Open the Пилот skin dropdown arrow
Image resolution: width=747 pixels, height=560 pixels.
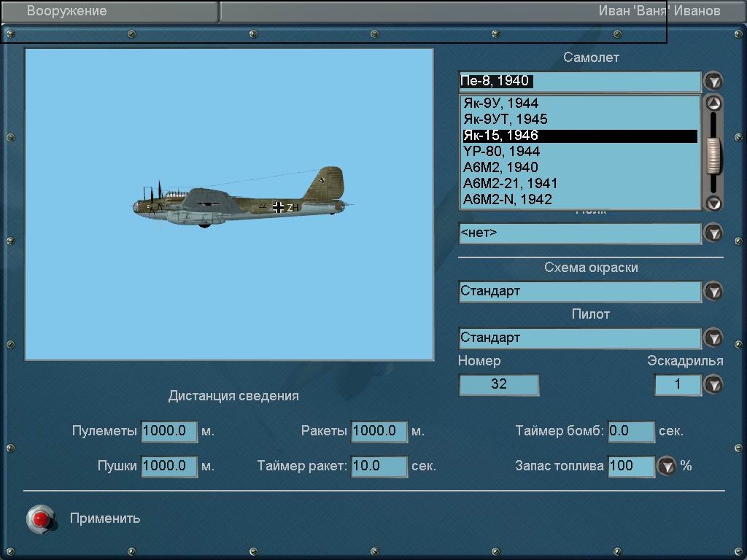coord(713,338)
